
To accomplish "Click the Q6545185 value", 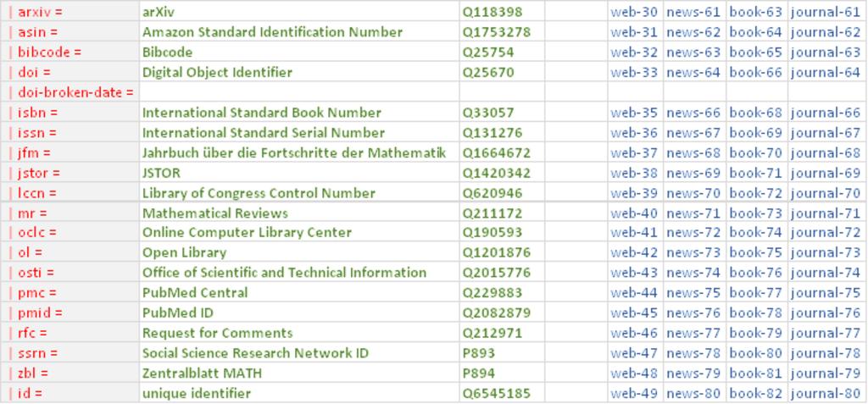I will (x=497, y=394).
